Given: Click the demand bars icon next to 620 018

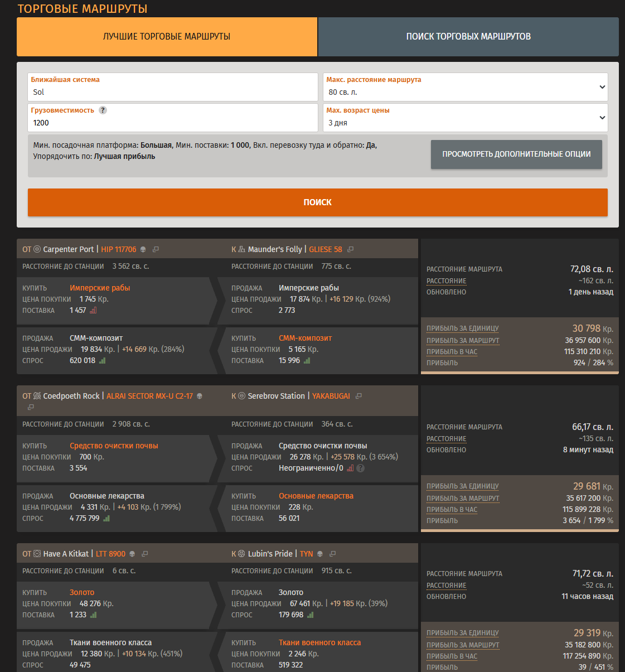Looking at the screenshot, I should (102, 360).
